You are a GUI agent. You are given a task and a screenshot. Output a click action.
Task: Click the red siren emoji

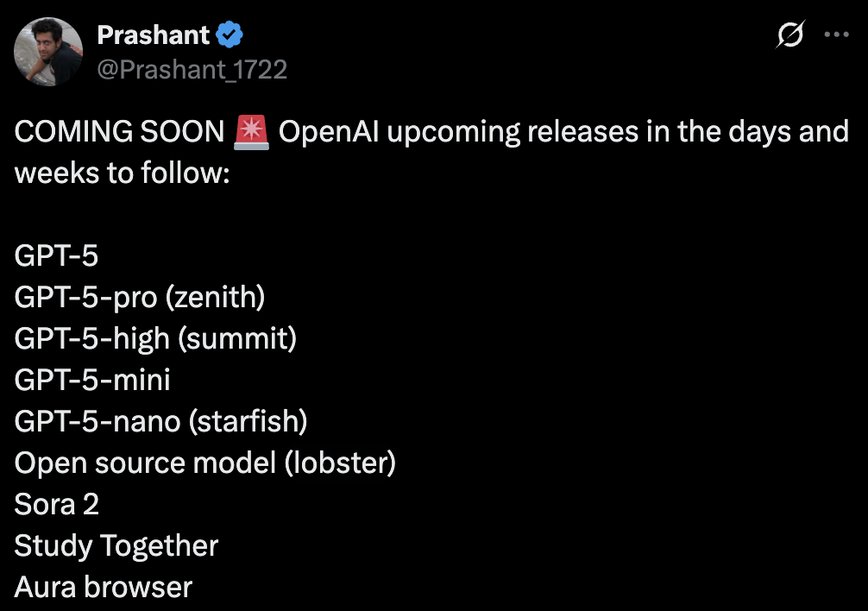tap(251, 132)
